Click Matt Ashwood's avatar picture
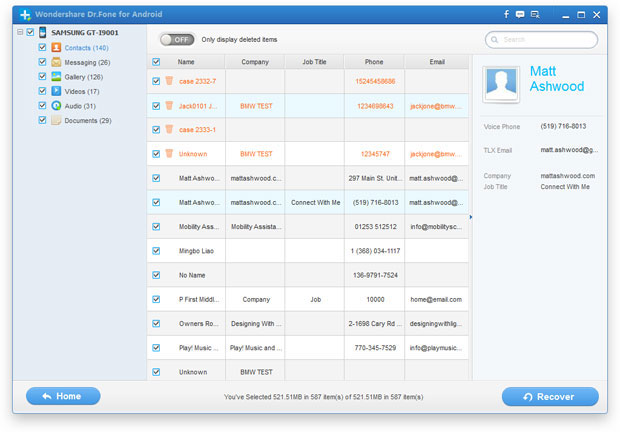Viewport: 620px width, 432px height. (x=501, y=85)
